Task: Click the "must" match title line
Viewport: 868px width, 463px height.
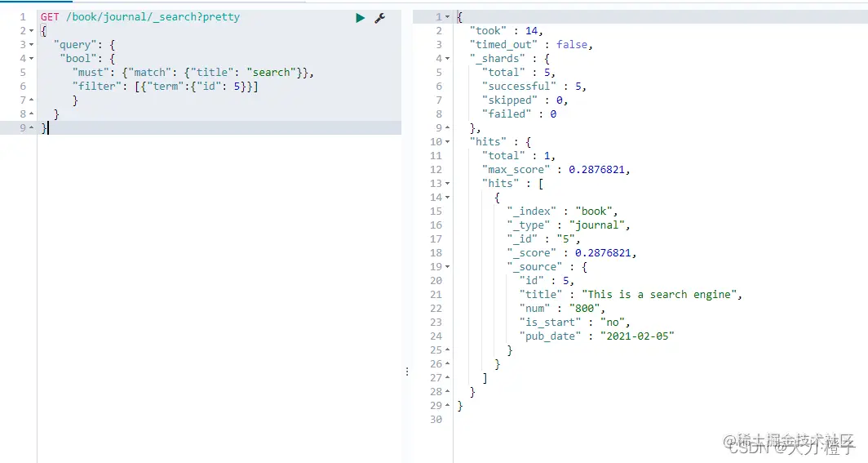Action: [x=193, y=73]
